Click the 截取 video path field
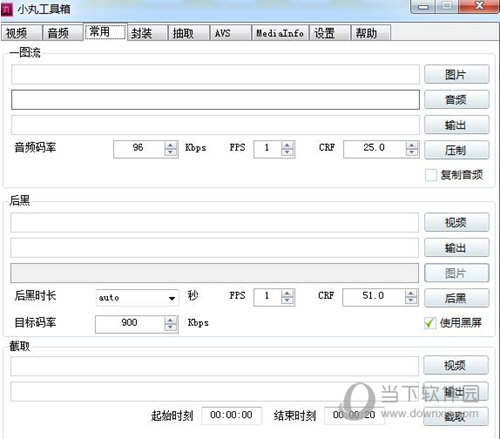 215,366
